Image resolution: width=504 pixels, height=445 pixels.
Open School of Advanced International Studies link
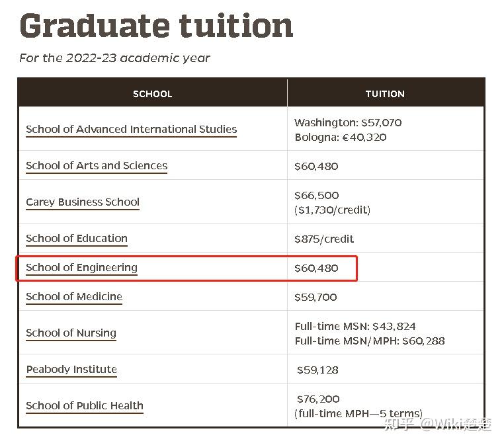tap(131, 130)
